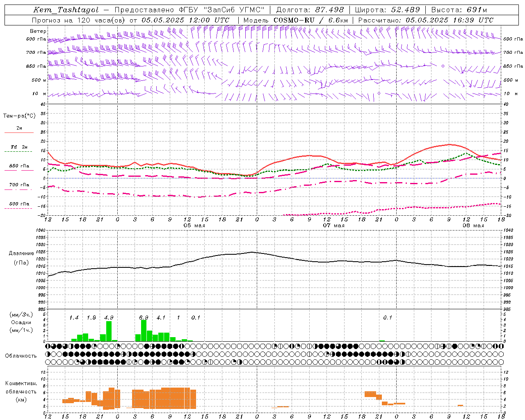Click the 1.4 precipitation total value
Screen dimensions: 525x420
point(74,318)
